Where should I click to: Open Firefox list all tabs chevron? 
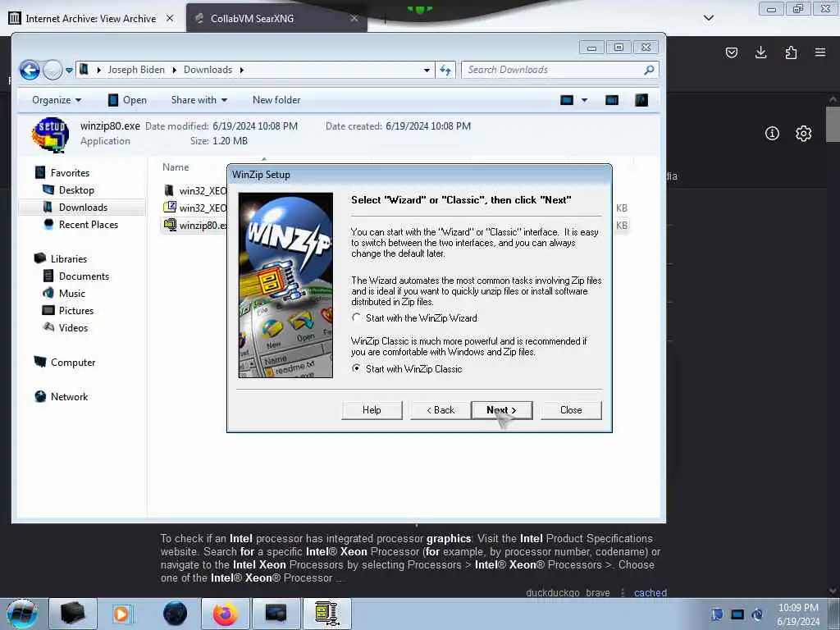pyautogui.click(x=708, y=18)
